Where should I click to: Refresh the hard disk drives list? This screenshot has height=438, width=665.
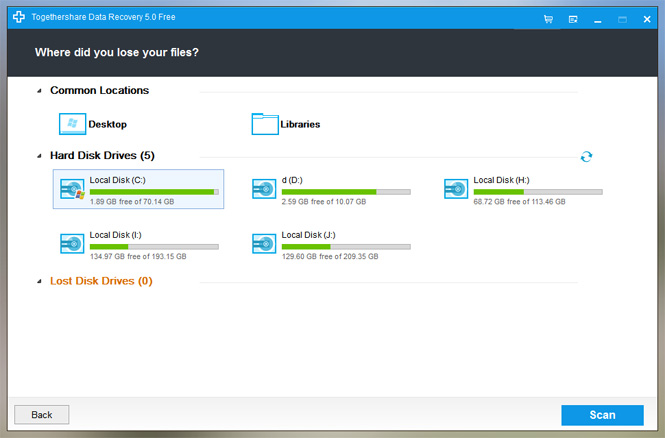(x=586, y=156)
